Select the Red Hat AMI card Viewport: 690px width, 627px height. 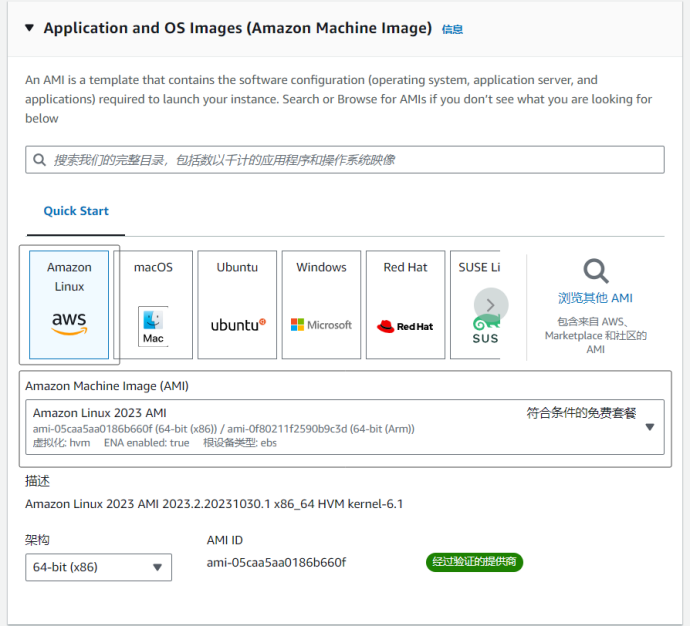[x=405, y=304]
